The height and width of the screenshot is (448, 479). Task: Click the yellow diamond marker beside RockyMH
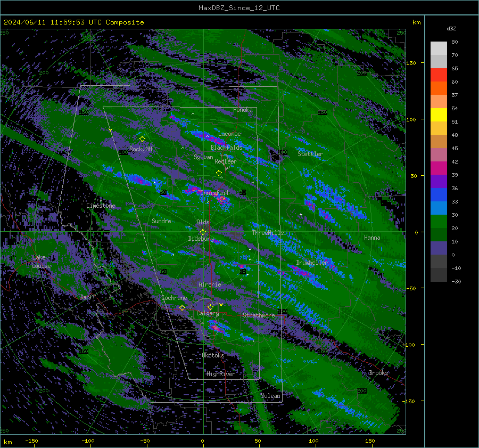click(x=142, y=139)
